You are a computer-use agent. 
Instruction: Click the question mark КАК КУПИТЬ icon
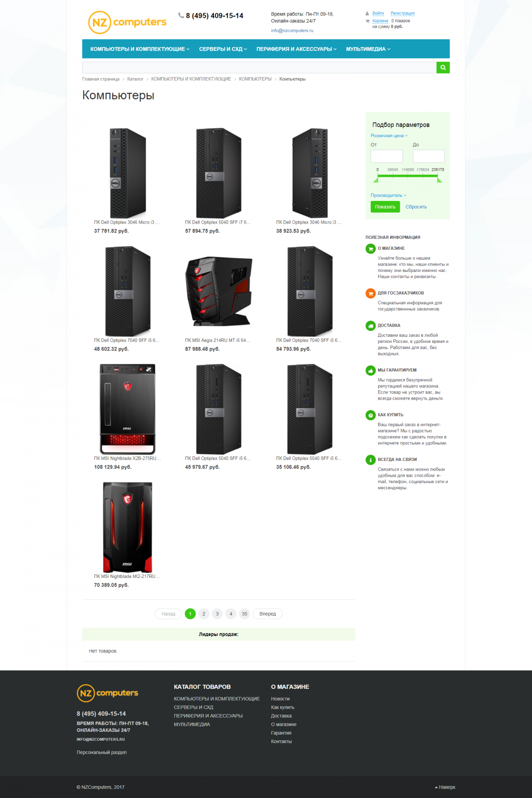[x=371, y=415]
